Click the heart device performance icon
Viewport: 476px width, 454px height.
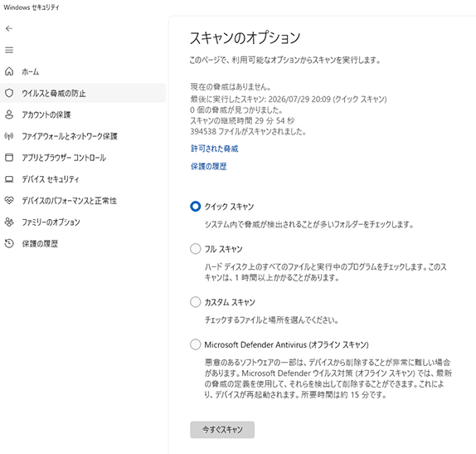(9, 201)
